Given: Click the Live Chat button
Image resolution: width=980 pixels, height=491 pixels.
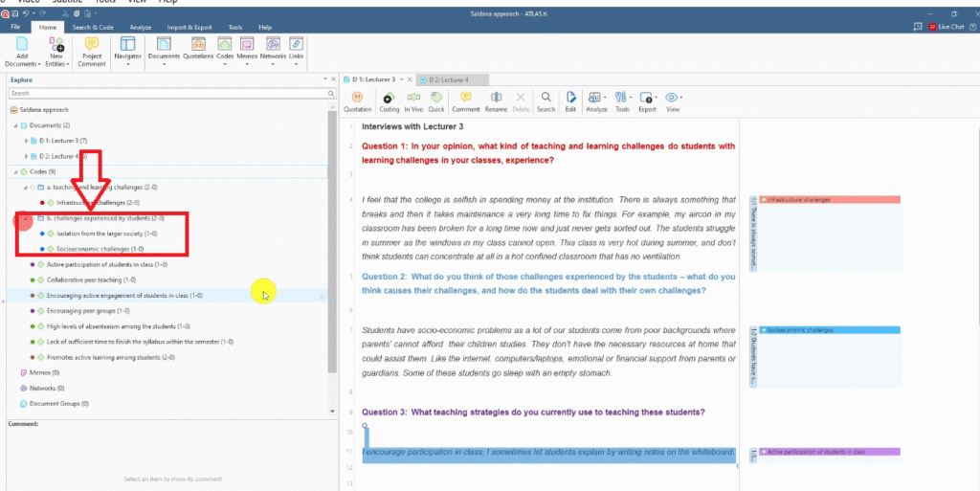Looking at the screenshot, I should pos(946,28).
